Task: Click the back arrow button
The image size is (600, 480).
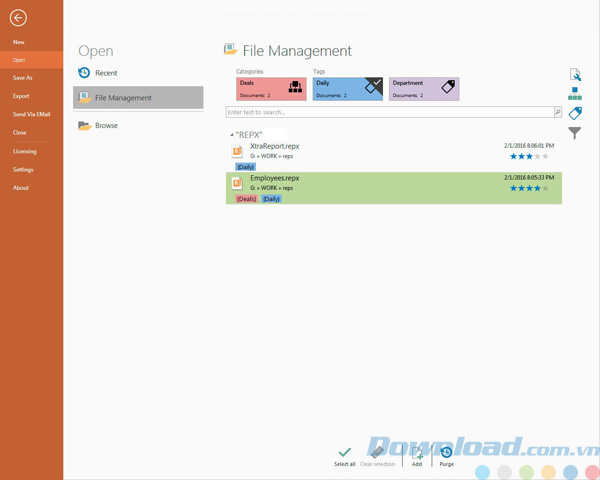Action: coord(17,17)
